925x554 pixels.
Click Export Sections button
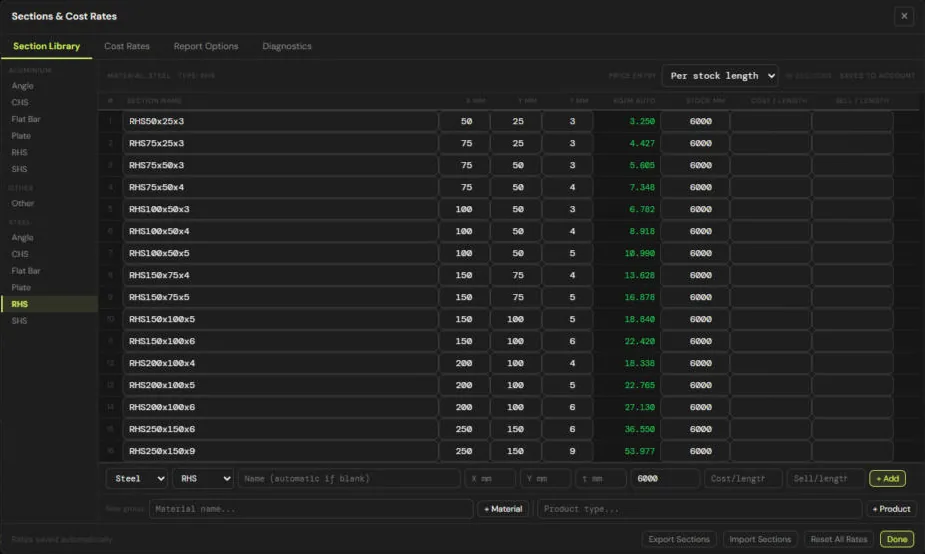[679, 539]
